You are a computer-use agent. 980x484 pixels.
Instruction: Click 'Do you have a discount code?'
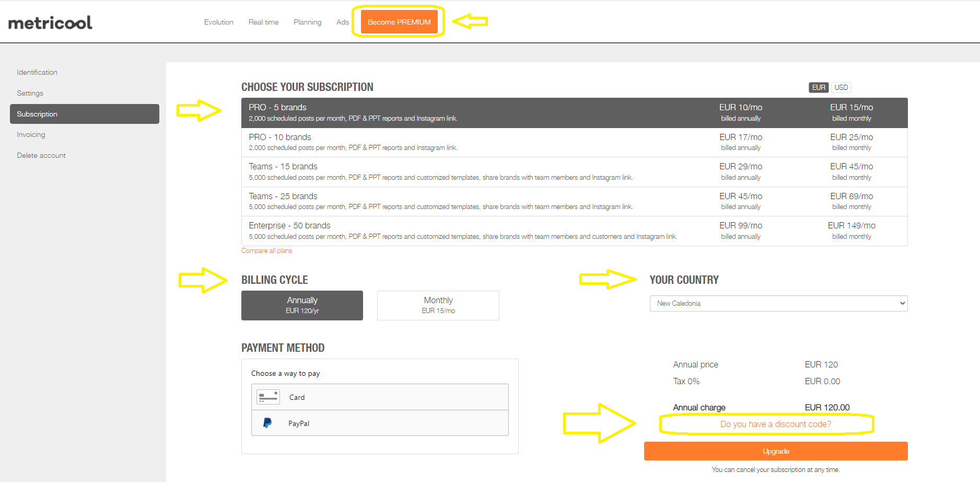coord(775,424)
